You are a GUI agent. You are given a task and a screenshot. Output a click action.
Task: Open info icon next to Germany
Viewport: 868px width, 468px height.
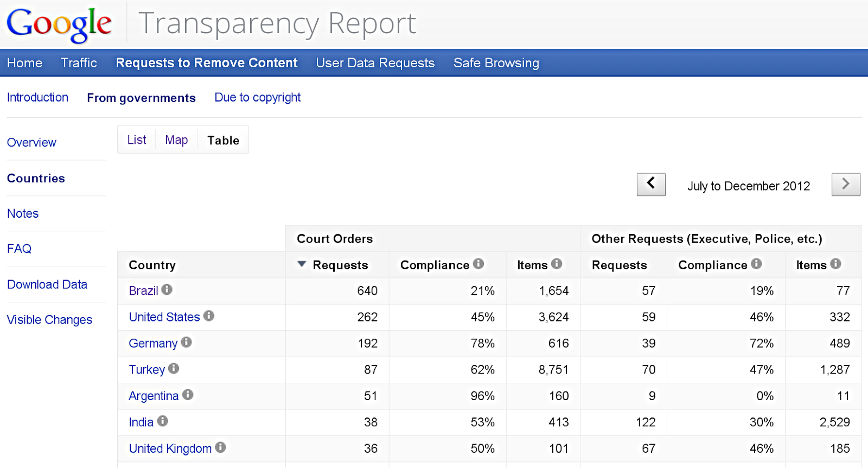click(x=186, y=342)
